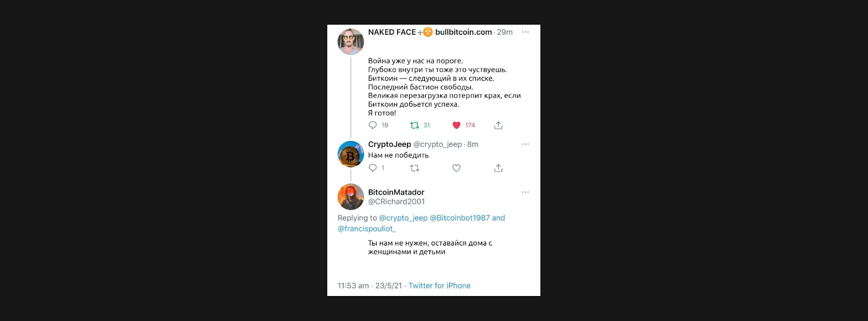Click share icon on CryptoJeep's tweet
The width and height of the screenshot is (868, 321).
click(498, 168)
